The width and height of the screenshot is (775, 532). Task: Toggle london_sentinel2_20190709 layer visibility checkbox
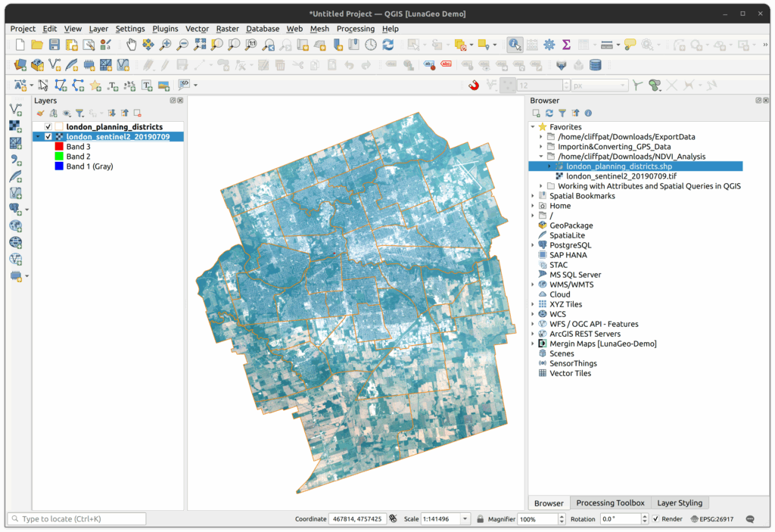pyautogui.click(x=48, y=137)
